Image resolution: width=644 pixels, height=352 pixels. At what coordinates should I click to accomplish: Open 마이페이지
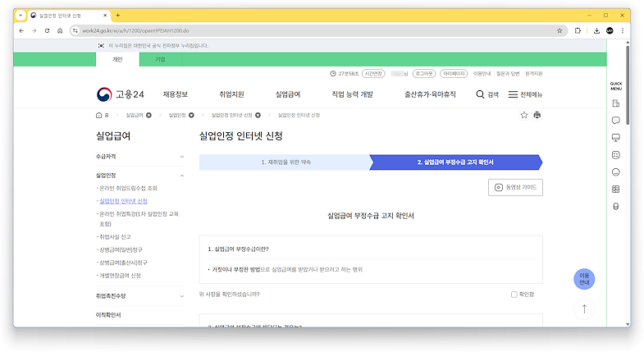coord(454,74)
